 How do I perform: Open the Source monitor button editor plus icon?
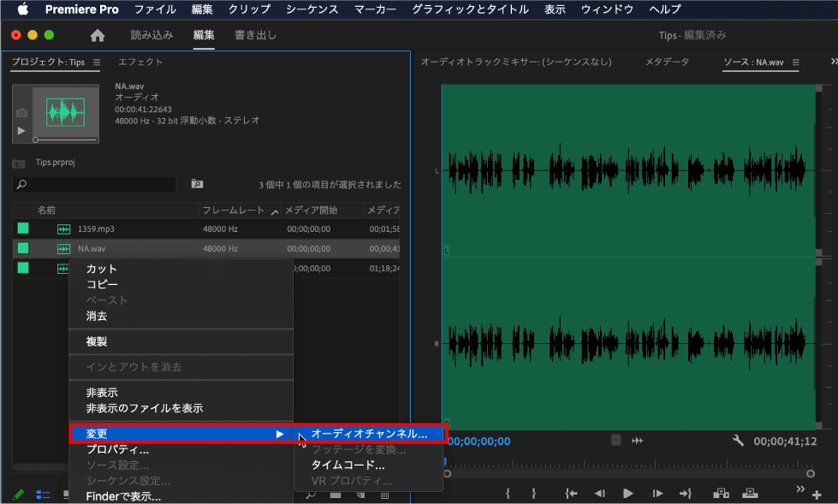817,495
